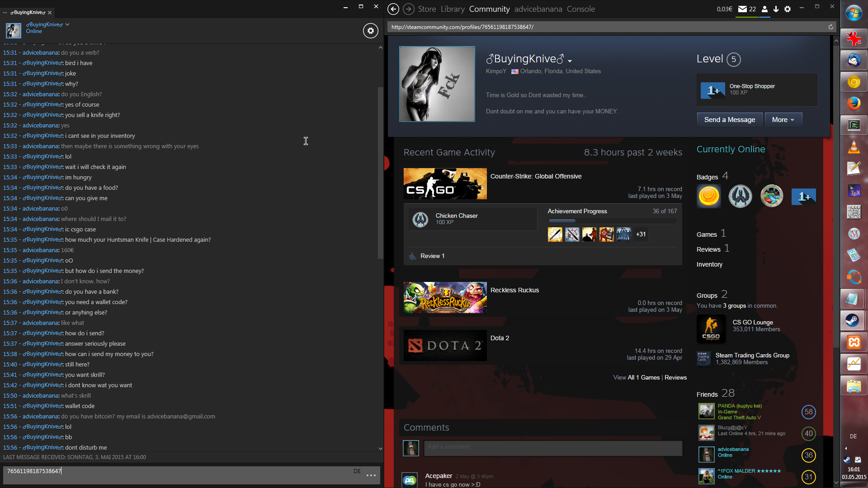Open the downloads arrow icon
The image size is (868, 488).
[776, 9]
